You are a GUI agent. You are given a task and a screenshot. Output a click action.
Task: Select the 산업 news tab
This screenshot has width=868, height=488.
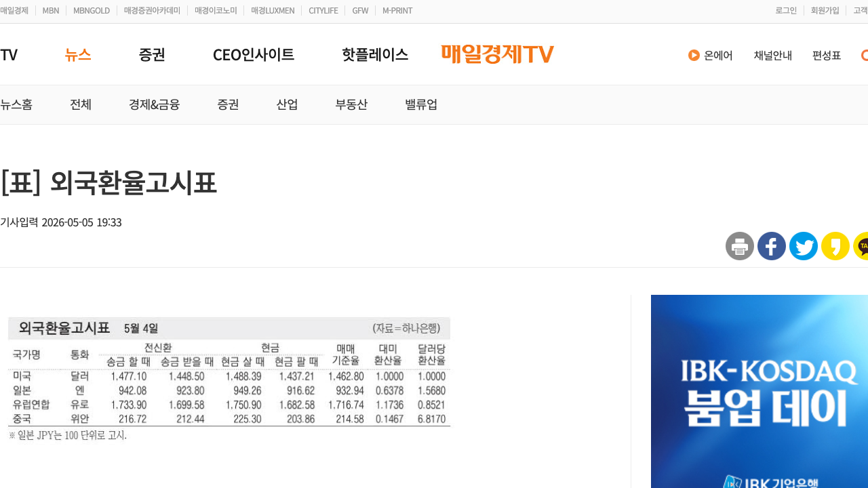(x=287, y=104)
